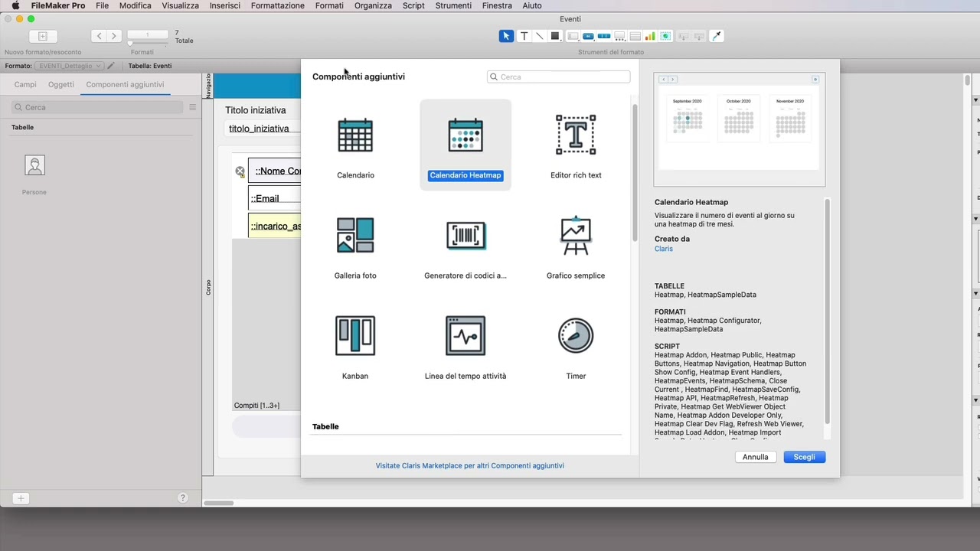Image resolution: width=980 pixels, height=551 pixels.
Task: Open the FileMaker Pro application menu
Action: [x=58, y=5]
